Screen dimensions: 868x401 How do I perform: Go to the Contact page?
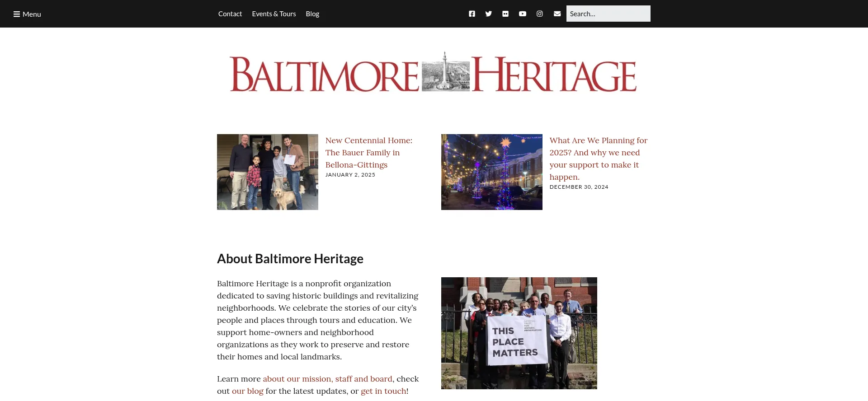tap(230, 14)
